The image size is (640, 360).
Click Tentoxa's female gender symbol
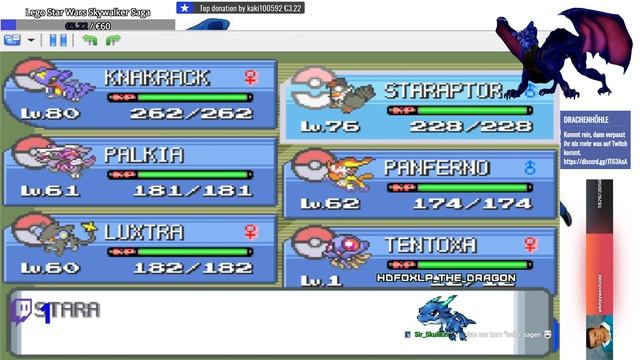pyautogui.click(x=530, y=244)
